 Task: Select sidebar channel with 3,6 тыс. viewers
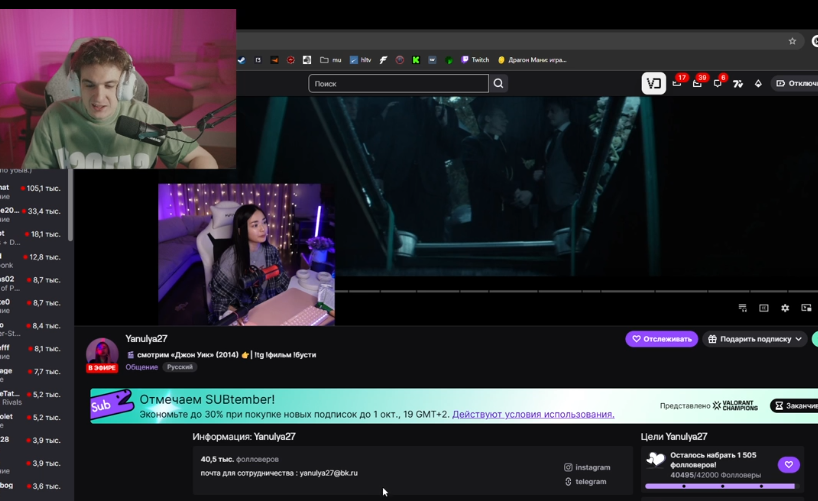click(31, 486)
